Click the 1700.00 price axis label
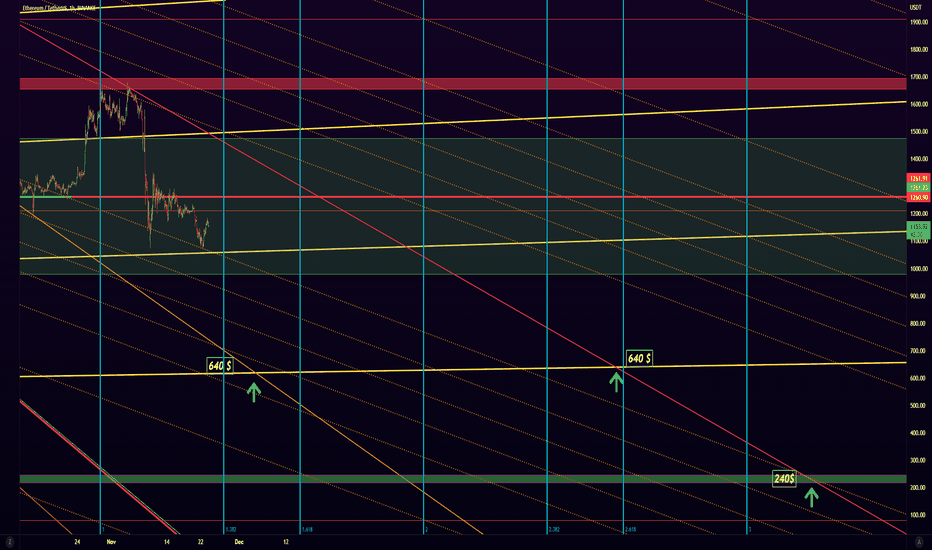Screen dimensions: 932x550 coord(918,77)
